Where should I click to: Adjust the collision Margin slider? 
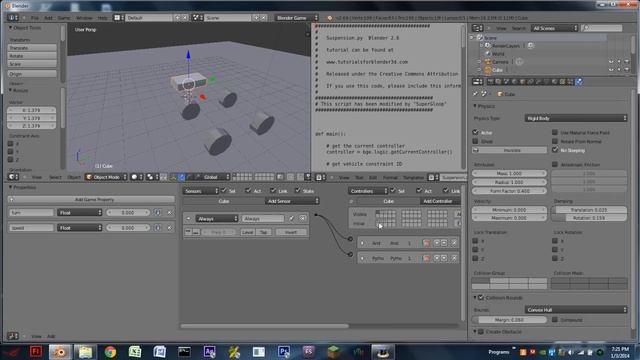tap(509, 320)
